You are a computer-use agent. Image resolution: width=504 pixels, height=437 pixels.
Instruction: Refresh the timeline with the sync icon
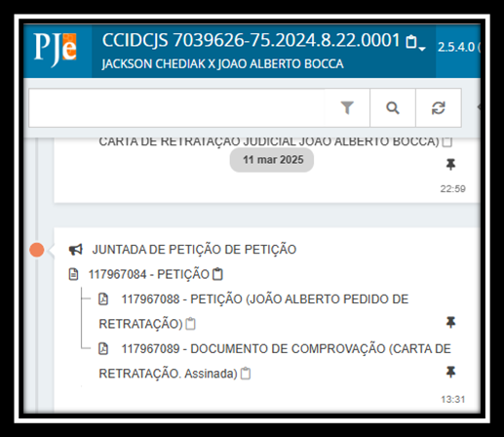(x=439, y=108)
